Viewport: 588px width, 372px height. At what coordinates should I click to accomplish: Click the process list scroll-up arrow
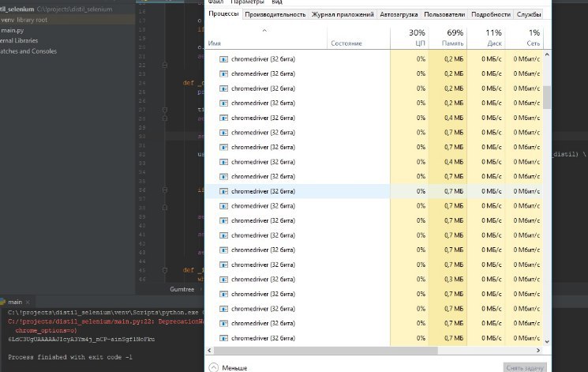pos(547,54)
